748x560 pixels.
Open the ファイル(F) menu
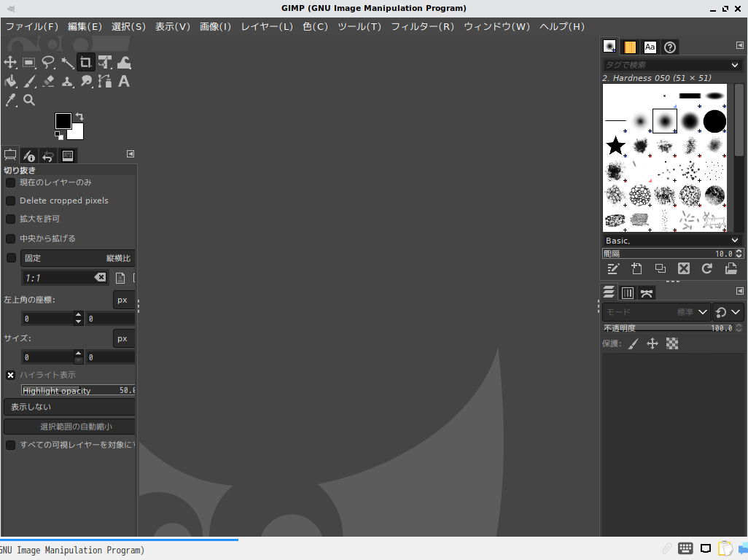31,27
